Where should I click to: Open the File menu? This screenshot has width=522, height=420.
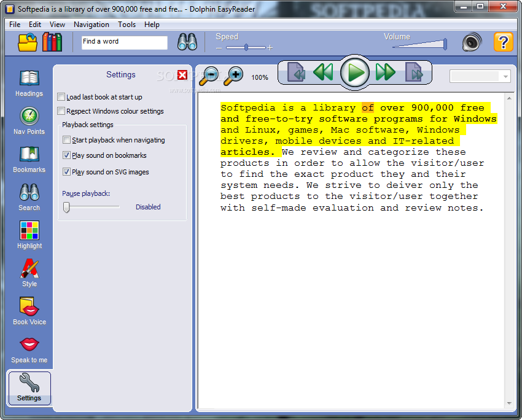point(15,25)
